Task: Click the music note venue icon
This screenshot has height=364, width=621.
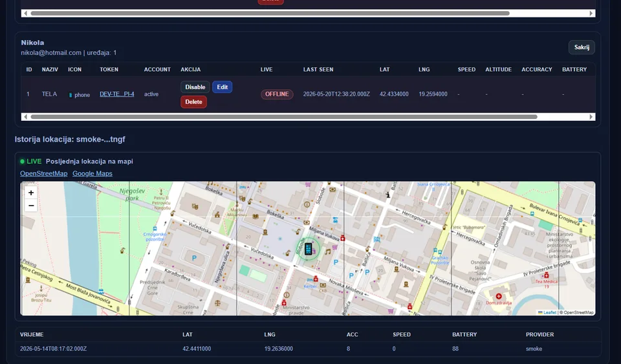Action: (x=327, y=252)
